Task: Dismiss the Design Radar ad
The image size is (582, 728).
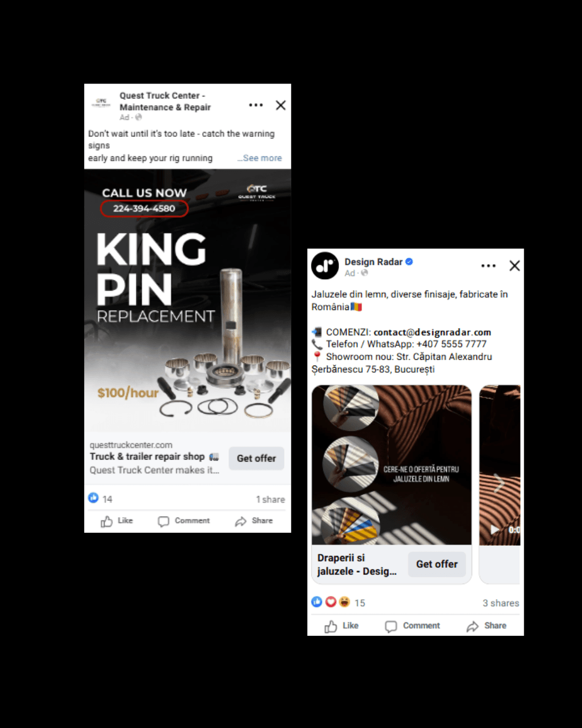Action: click(x=515, y=265)
